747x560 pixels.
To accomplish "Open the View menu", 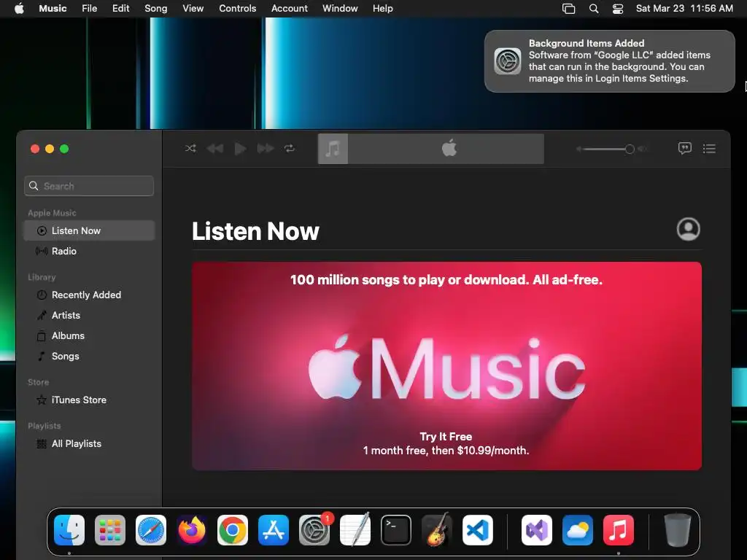I will [x=193, y=9].
